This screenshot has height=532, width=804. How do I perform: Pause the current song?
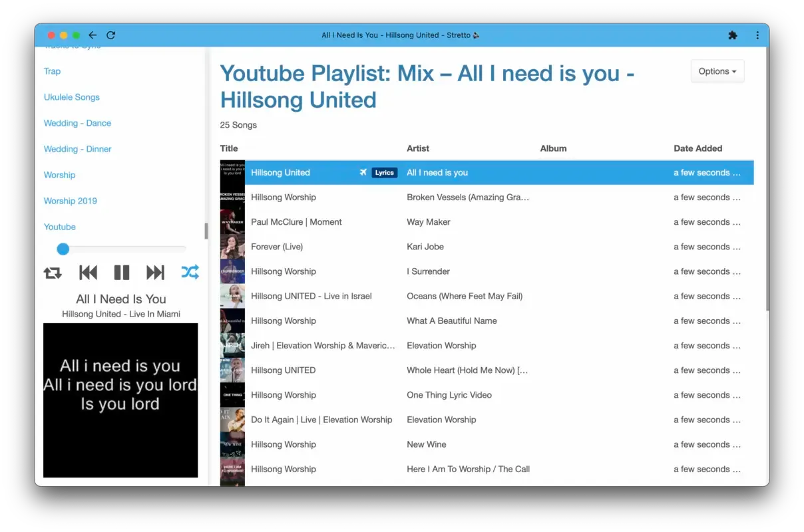(x=122, y=273)
